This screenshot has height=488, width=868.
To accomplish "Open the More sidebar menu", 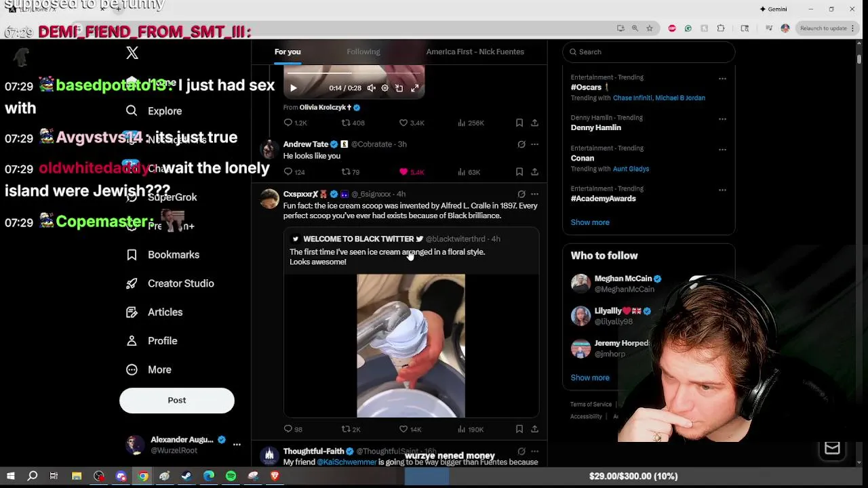I will 149,369.
